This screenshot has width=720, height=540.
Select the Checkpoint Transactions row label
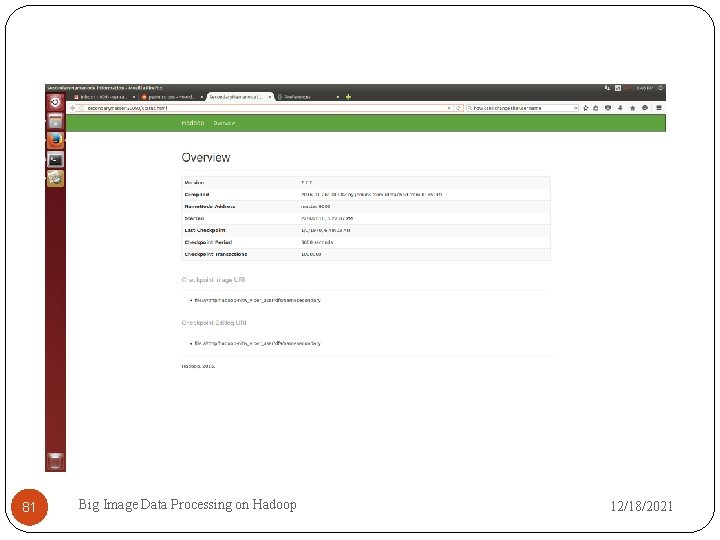pyautogui.click(x=216, y=254)
